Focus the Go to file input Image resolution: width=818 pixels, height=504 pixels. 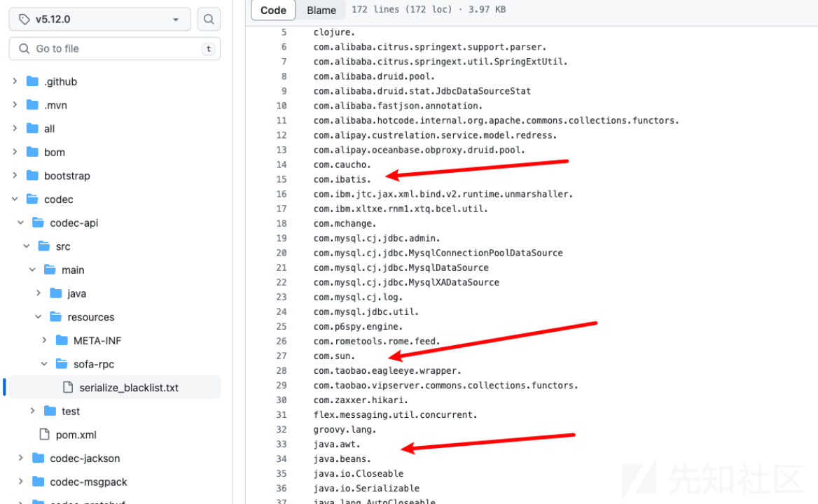coord(114,48)
